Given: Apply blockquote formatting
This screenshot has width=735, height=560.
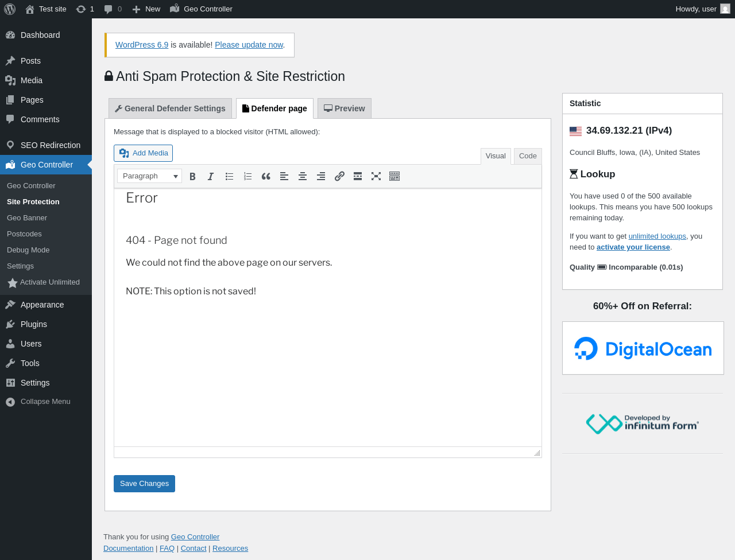Looking at the screenshot, I should coord(266,176).
